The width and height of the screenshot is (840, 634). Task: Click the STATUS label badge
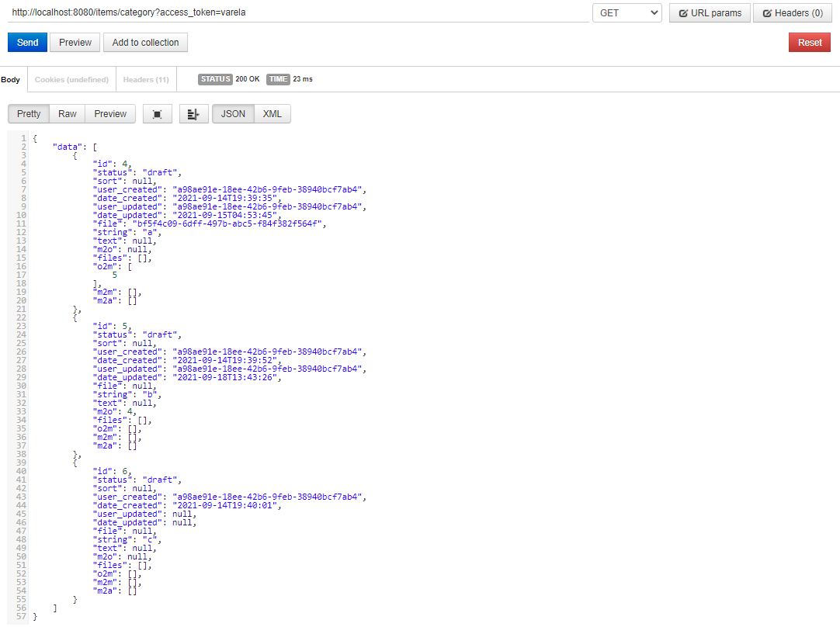(215, 79)
